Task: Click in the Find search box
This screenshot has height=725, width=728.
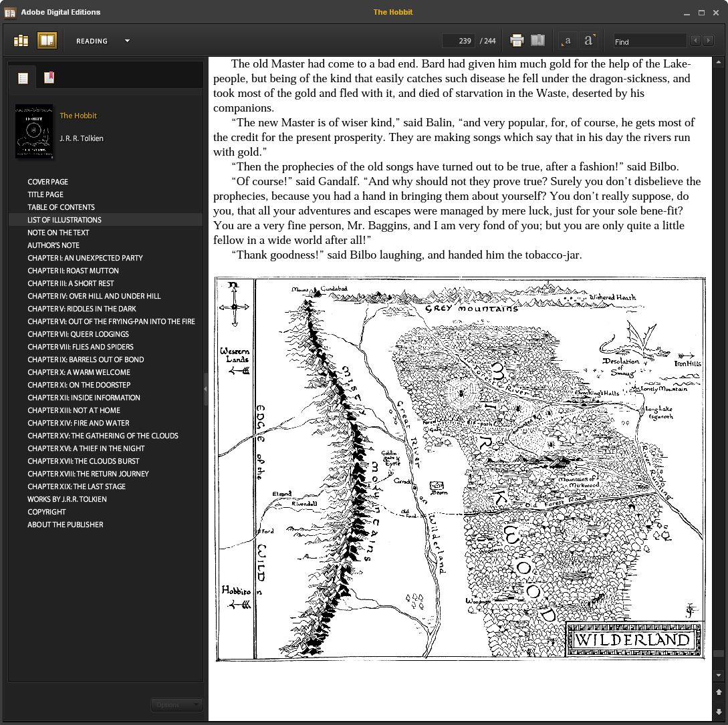Action: (x=649, y=41)
